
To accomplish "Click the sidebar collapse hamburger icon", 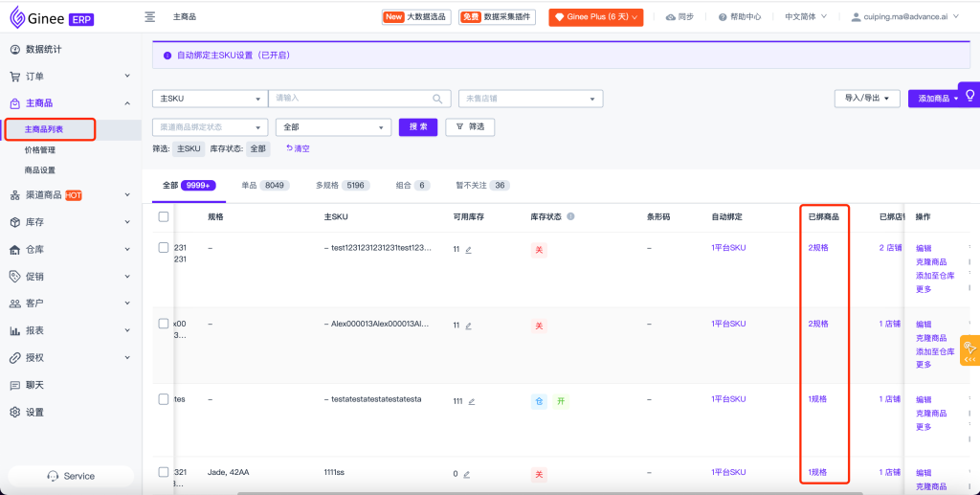I will pos(149,17).
